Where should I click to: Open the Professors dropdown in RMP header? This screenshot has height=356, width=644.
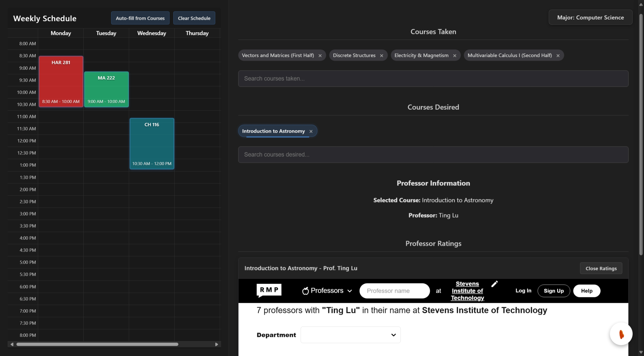[327, 291]
